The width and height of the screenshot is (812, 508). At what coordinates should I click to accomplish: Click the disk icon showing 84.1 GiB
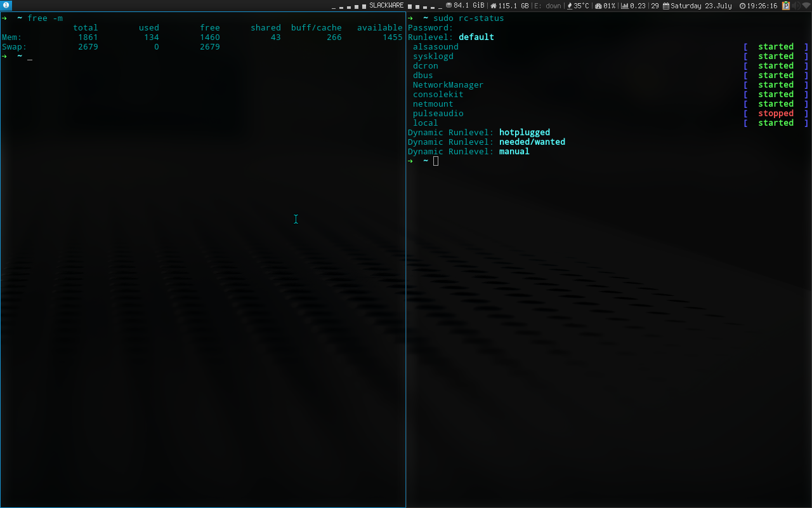(x=449, y=6)
